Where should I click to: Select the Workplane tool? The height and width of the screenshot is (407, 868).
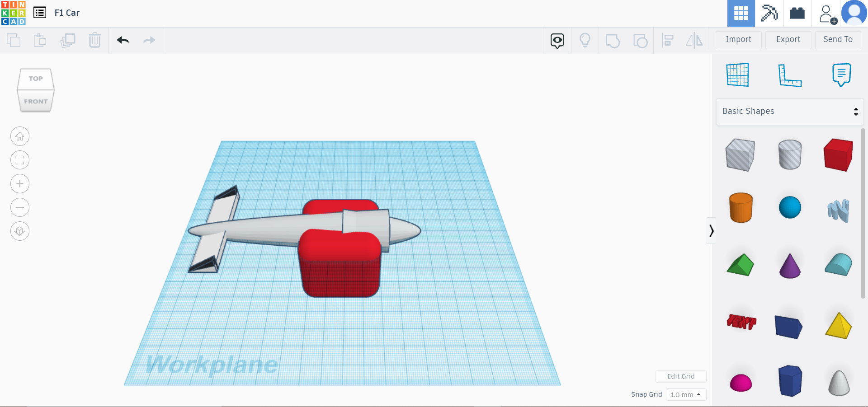tap(738, 75)
